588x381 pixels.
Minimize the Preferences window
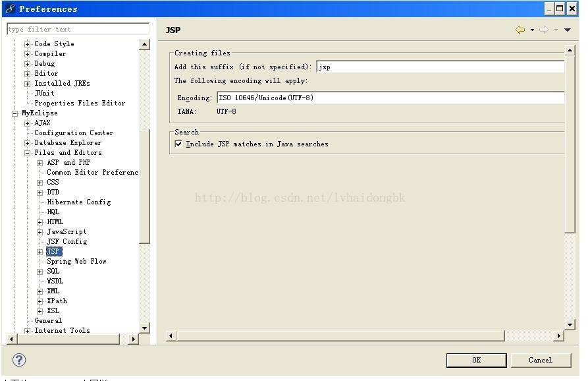[x=550, y=9]
